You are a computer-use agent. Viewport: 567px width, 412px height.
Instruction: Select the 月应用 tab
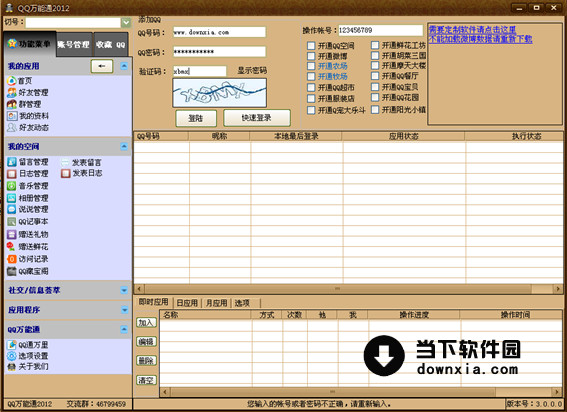[216, 303]
